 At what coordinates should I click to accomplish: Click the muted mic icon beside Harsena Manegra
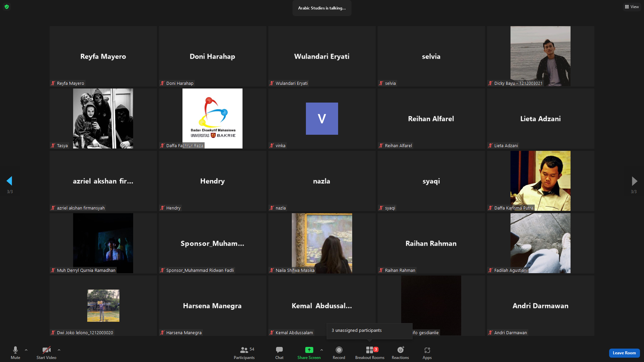(x=162, y=333)
